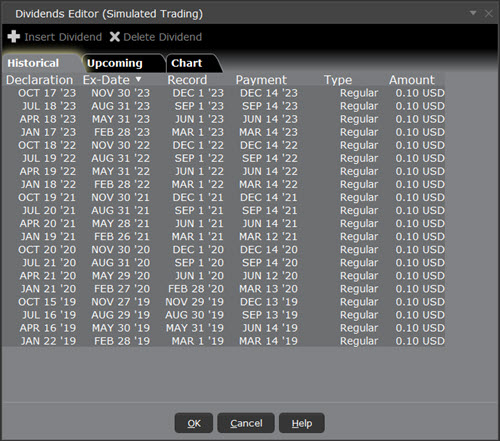Select ex-date FEB 26 '21
Screen dimensions: 500x441
[122, 237]
